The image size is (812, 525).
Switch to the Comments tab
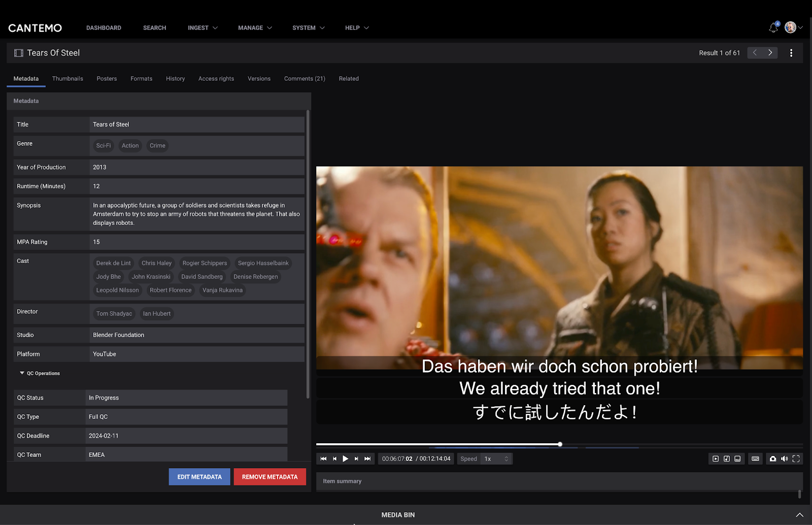[x=304, y=79]
